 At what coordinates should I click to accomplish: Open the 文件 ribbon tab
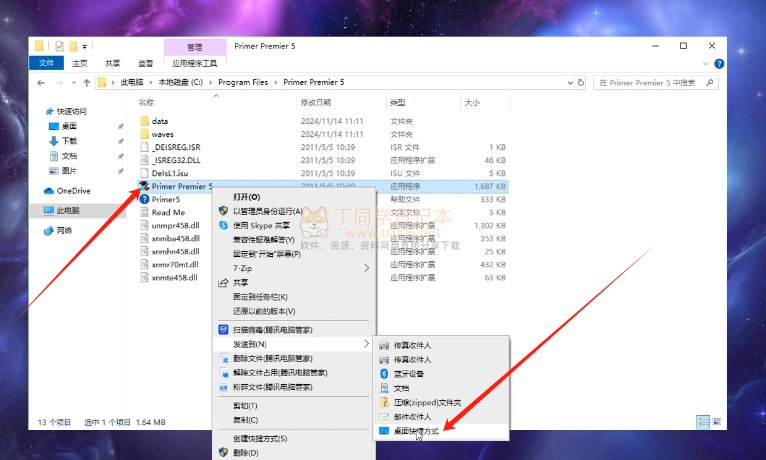coord(46,63)
